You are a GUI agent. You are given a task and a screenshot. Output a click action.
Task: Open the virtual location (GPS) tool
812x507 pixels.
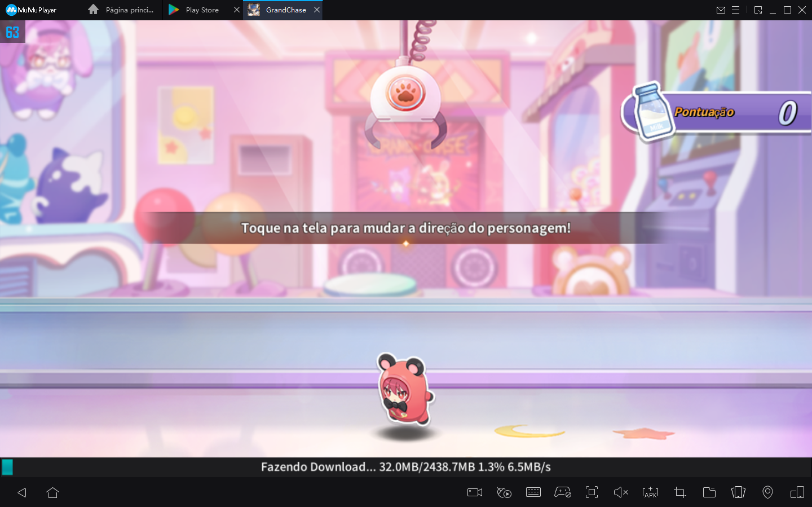(x=767, y=492)
